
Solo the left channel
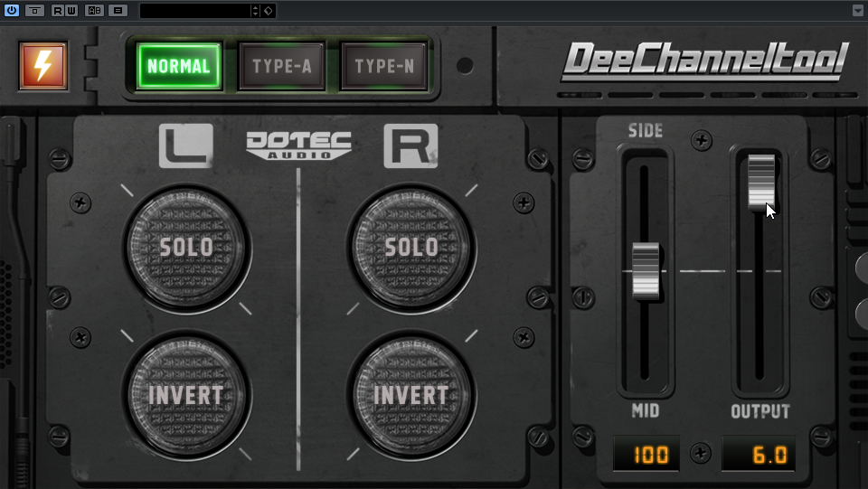[x=186, y=248]
